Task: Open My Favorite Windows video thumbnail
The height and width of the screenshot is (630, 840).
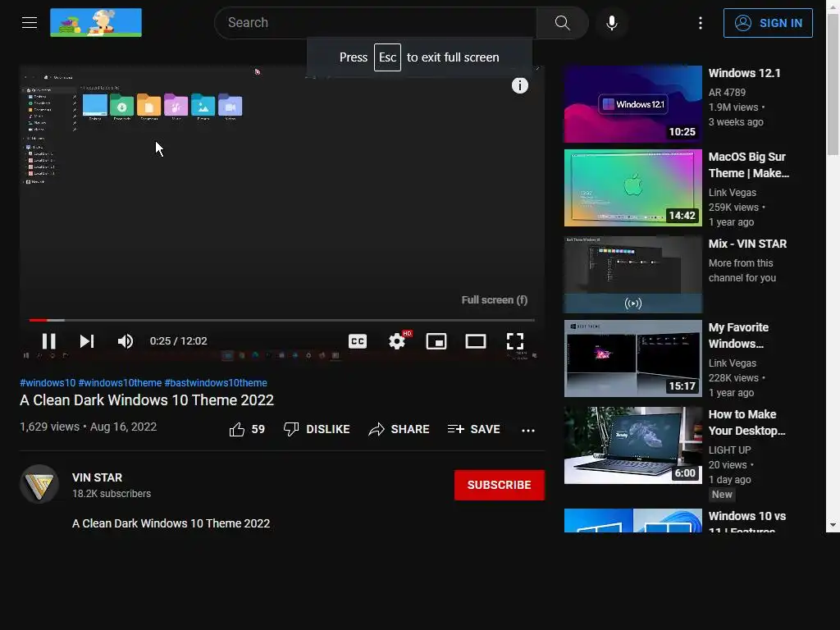Action: pos(632,358)
